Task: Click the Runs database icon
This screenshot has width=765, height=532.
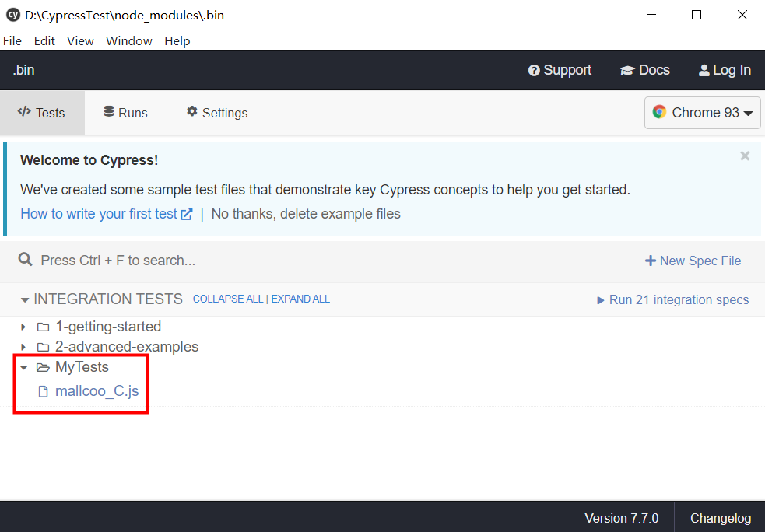Action: [x=109, y=112]
